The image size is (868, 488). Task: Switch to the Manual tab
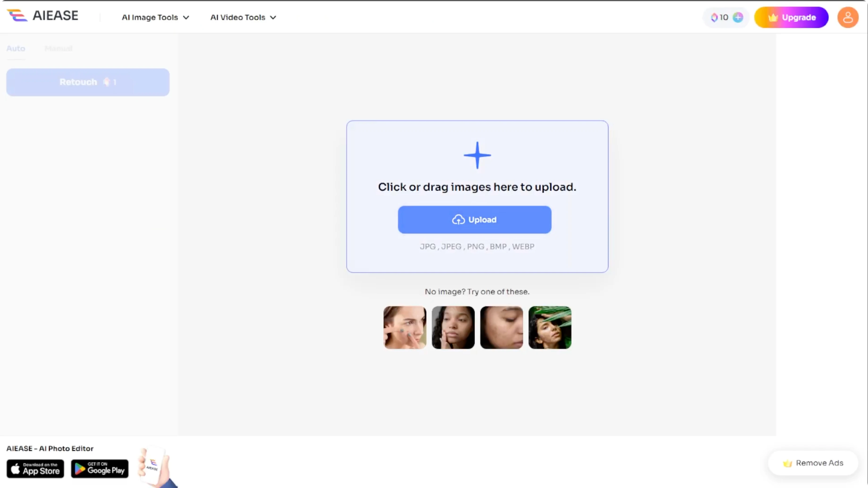(x=59, y=49)
